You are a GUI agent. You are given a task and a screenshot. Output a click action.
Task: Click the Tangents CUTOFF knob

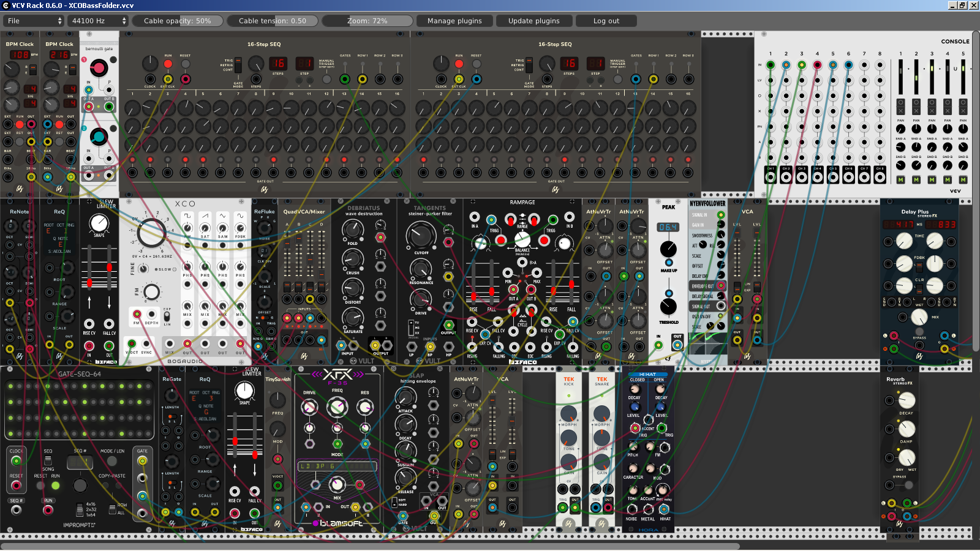(x=421, y=236)
